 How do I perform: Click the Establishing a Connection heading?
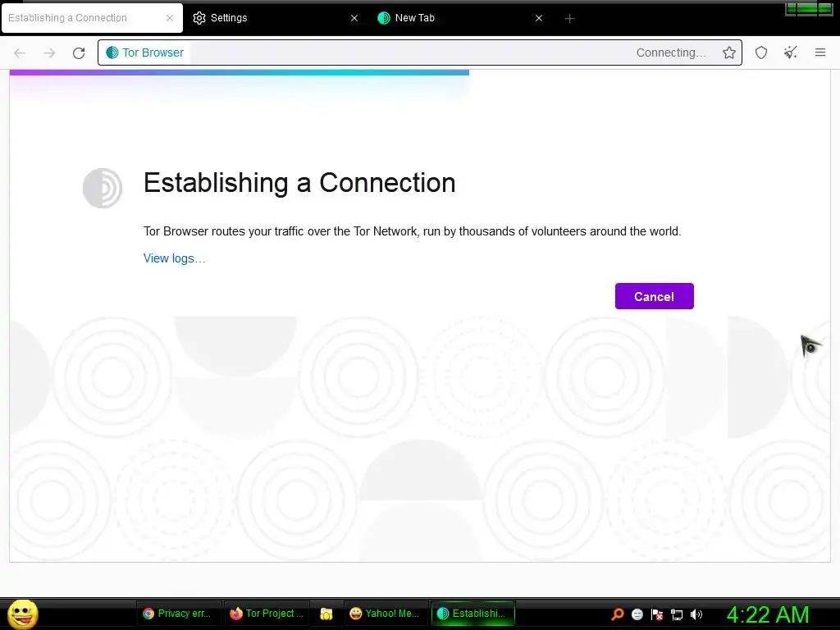[x=299, y=183]
